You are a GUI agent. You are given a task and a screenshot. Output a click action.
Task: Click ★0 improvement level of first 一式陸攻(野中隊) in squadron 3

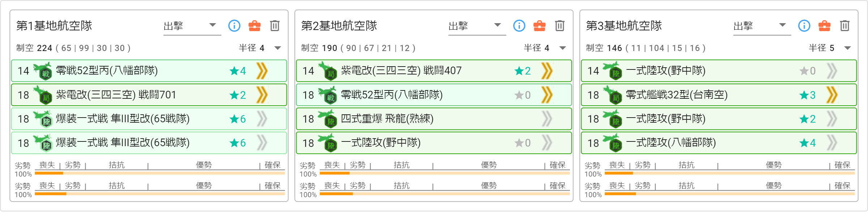808,71
